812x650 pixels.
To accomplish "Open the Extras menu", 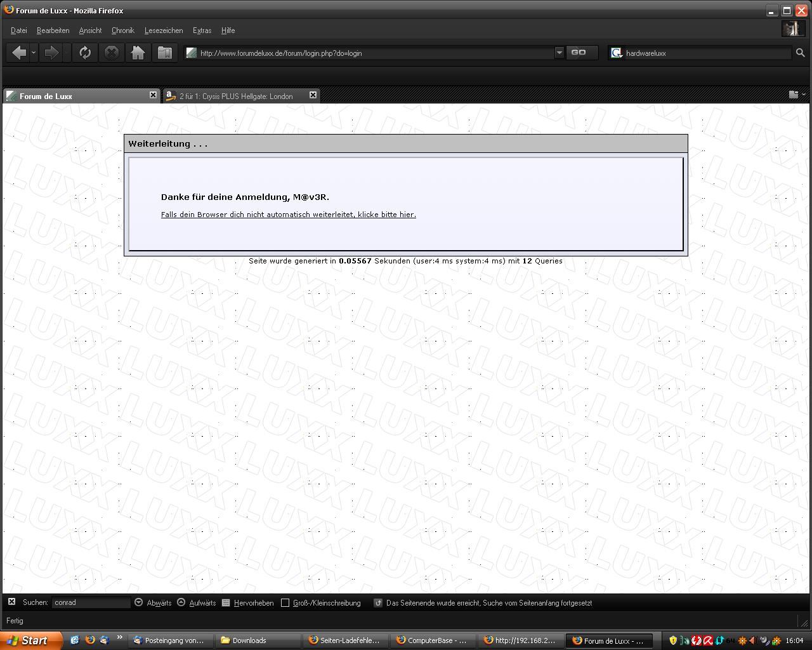I will pyautogui.click(x=202, y=30).
